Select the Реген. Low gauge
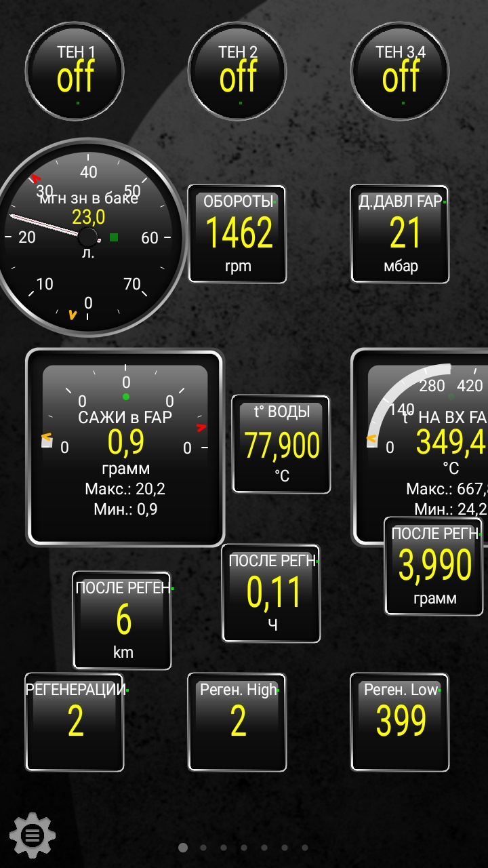488x868 pixels. click(400, 722)
